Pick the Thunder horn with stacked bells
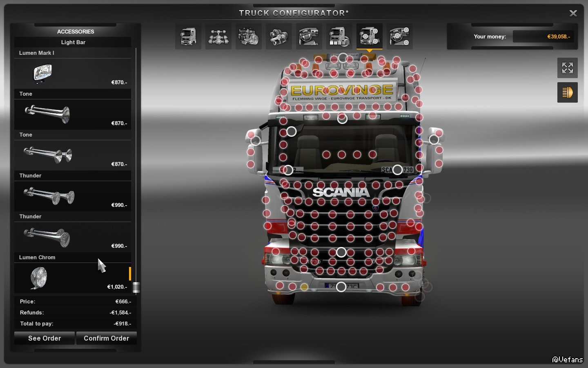The height and width of the screenshot is (368, 588). (x=47, y=237)
